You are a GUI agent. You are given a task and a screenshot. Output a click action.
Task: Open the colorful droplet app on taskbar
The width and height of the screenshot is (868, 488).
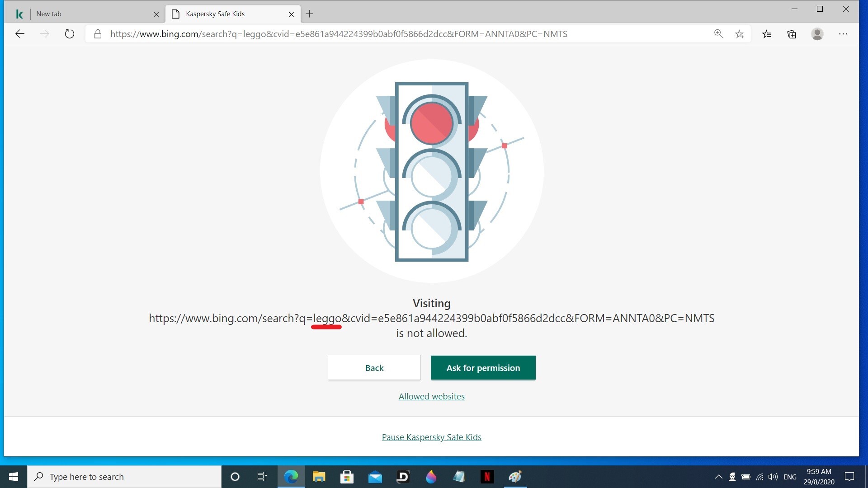click(x=431, y=477)
